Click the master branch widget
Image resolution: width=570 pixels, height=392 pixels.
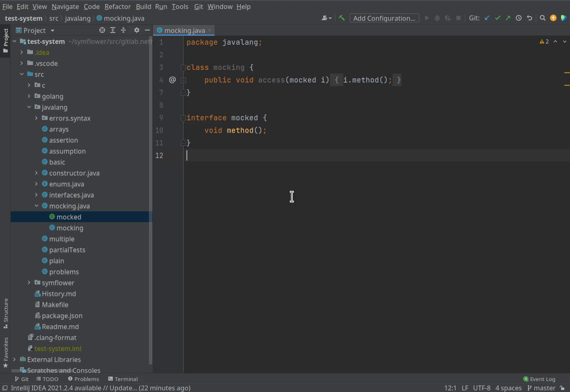point(541,388)
